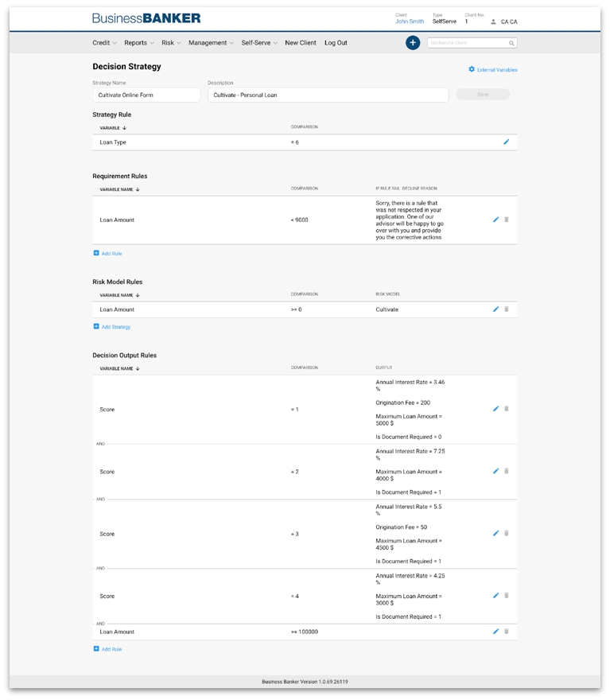Edit the Loan Type strategy rule

(507, 142)
